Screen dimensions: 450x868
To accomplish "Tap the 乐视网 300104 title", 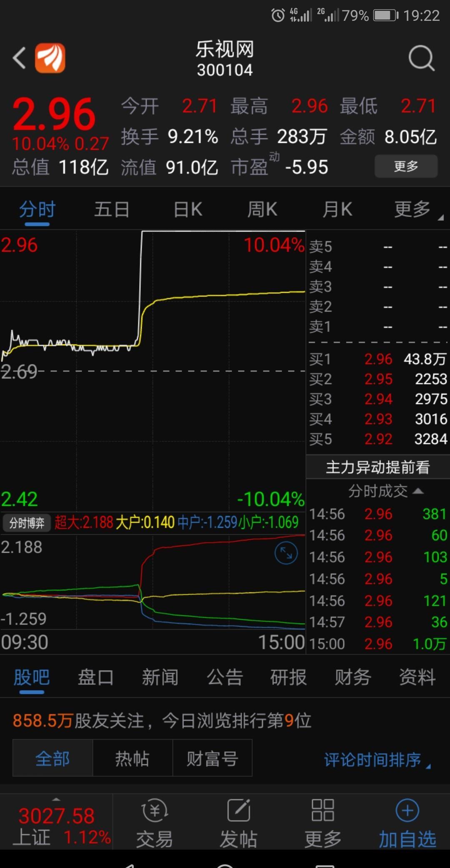I will click(225, 59).
